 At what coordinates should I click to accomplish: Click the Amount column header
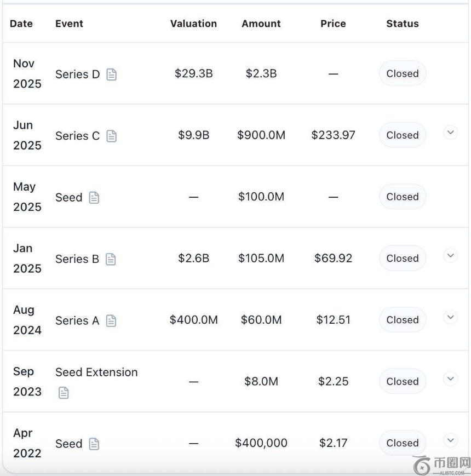tap(261, 24)
